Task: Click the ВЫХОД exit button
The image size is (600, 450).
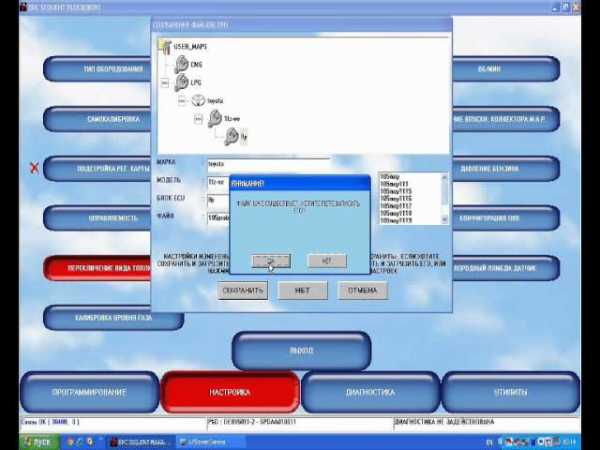Action: [x=300, y=351]
